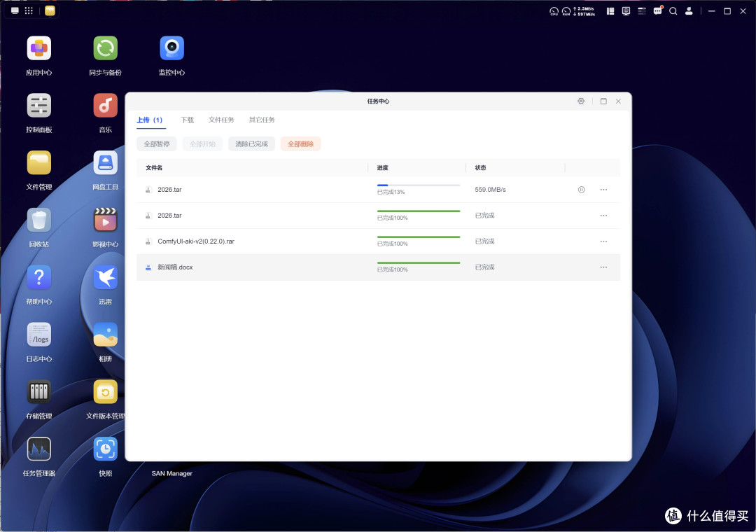
Task: Open the top bar search icon
Action: (673, 11)
